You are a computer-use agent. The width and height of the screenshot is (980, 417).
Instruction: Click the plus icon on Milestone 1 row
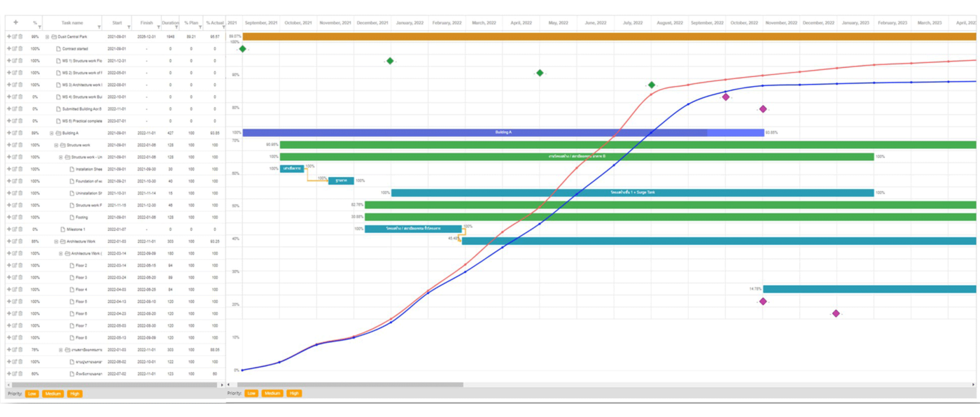click(x=9, y=229)
